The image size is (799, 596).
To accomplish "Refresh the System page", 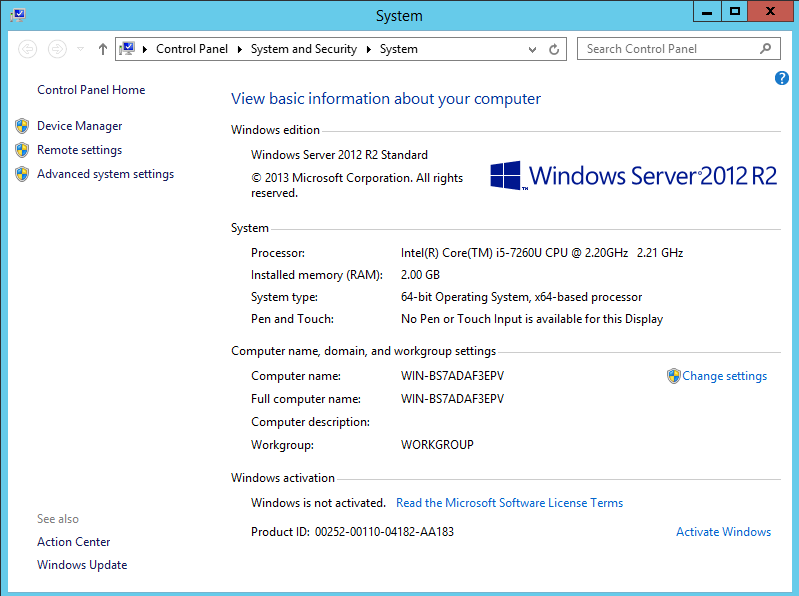I will (x=554, y=49).
